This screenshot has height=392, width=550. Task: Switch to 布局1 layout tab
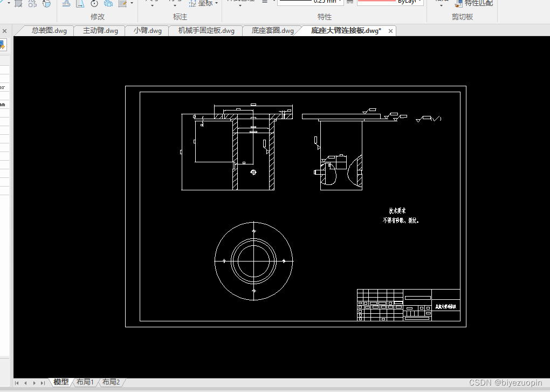point(85,382)
